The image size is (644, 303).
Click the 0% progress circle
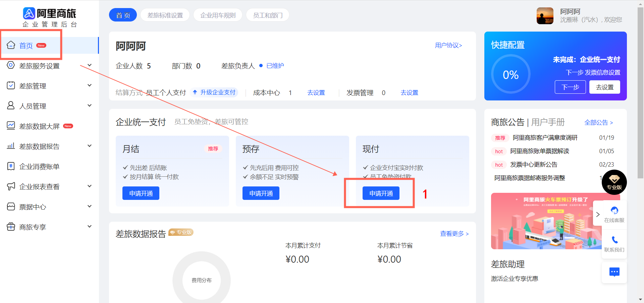511,74
